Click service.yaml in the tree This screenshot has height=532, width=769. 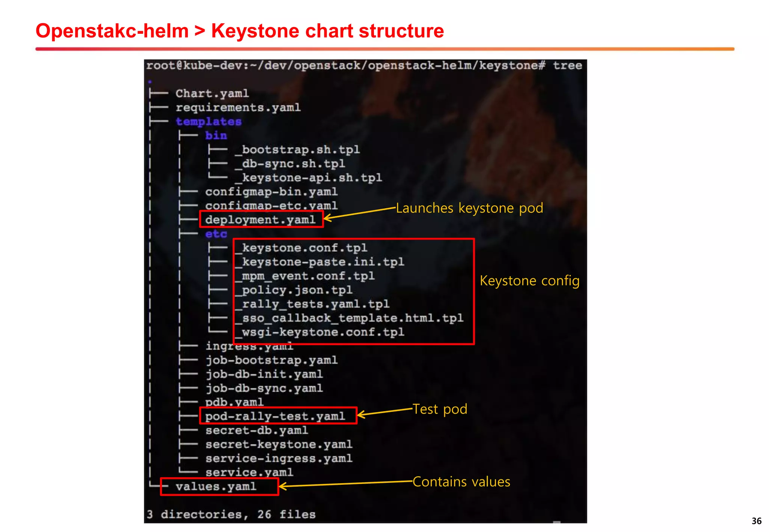click(249, 472)
